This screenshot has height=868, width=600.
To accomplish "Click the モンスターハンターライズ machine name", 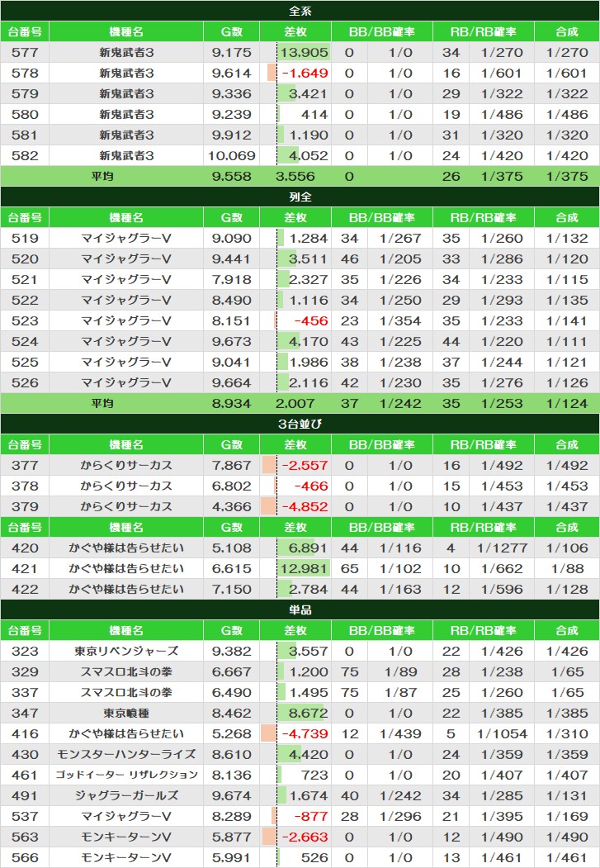I will 126,754.
